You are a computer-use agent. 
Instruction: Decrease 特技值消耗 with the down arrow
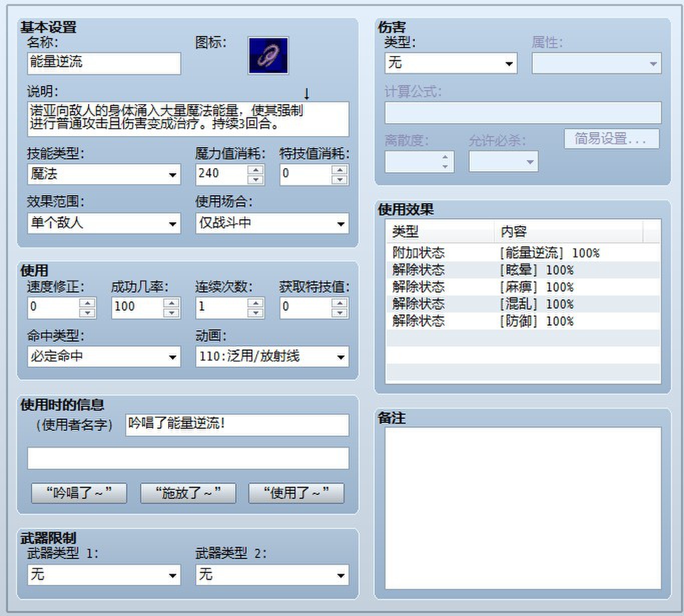tap(339, 180)
